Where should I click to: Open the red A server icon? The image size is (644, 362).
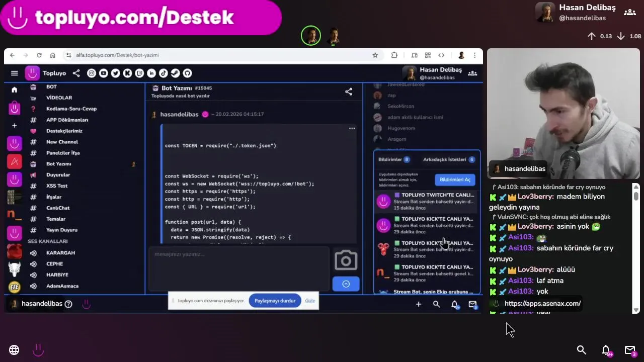click(x=14, y=161)
